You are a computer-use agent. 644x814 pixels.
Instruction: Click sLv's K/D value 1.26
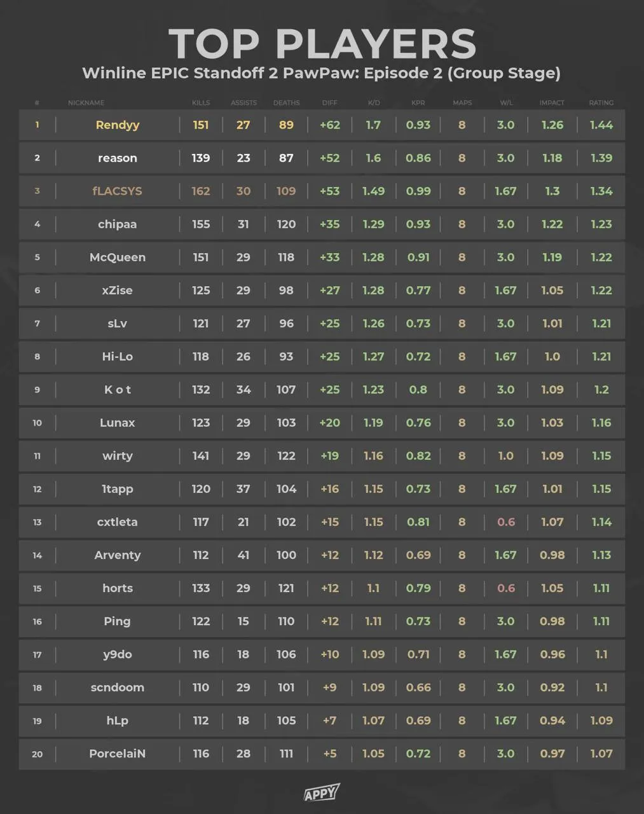(x=373, y=324)
